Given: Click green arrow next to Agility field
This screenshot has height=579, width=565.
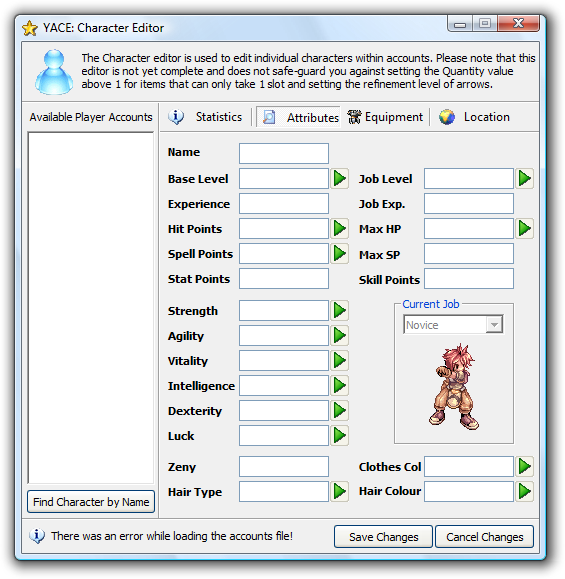Looking at the screenshot, I should 339,336.
